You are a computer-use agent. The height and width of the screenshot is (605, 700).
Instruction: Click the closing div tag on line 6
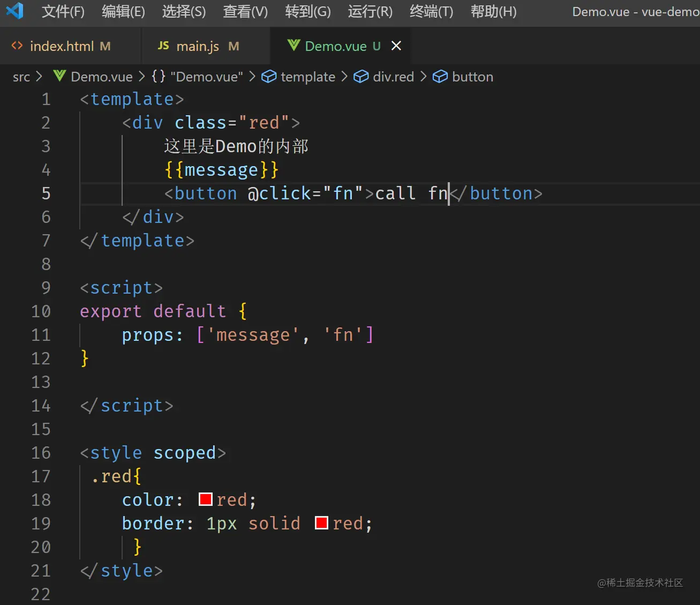153,217
